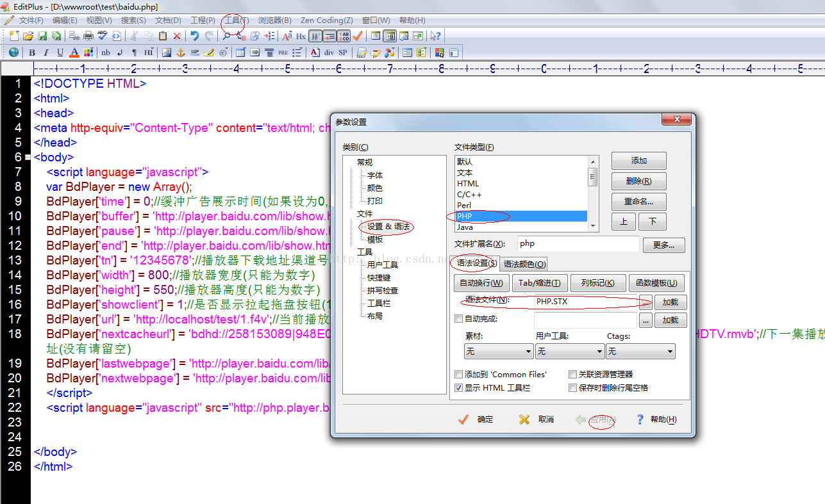Select PHP in file type list
Viewport: 825px width, 504px height.
coord(521,216)
